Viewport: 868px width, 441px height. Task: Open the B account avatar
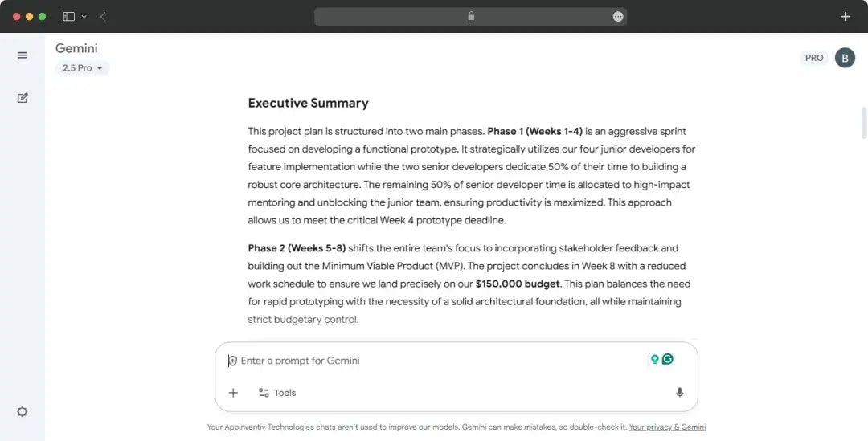845,58
